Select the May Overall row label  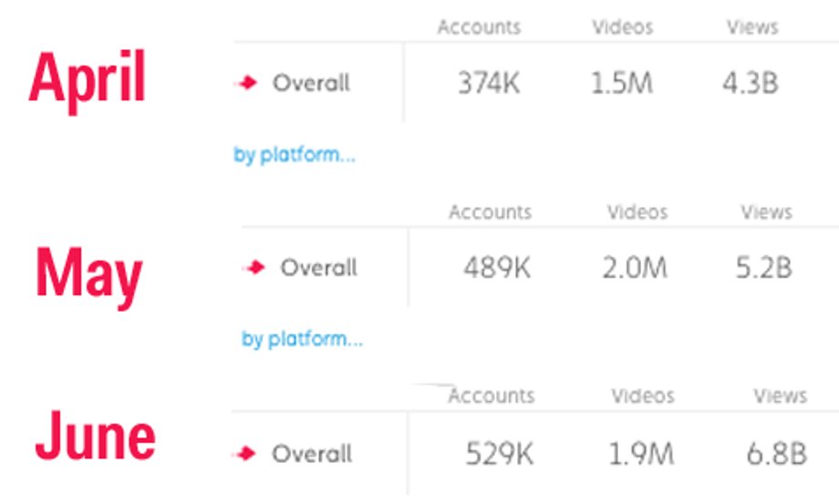click(319, 267)
